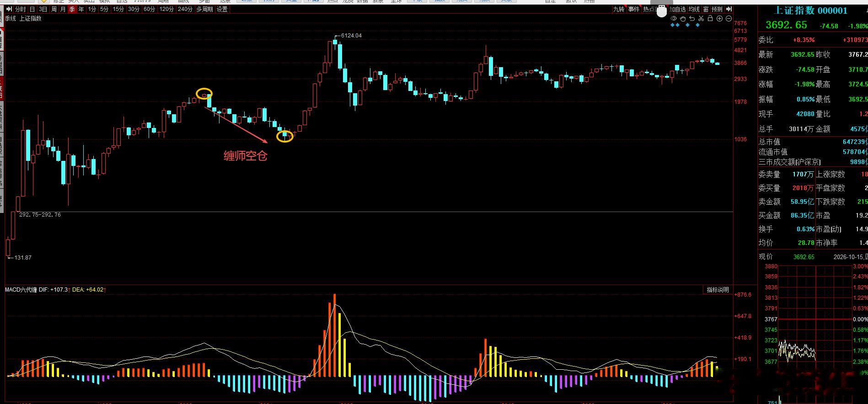
Task: Open the 九转 indicator option
Action: pyautogui.click(x=619, y=9)
